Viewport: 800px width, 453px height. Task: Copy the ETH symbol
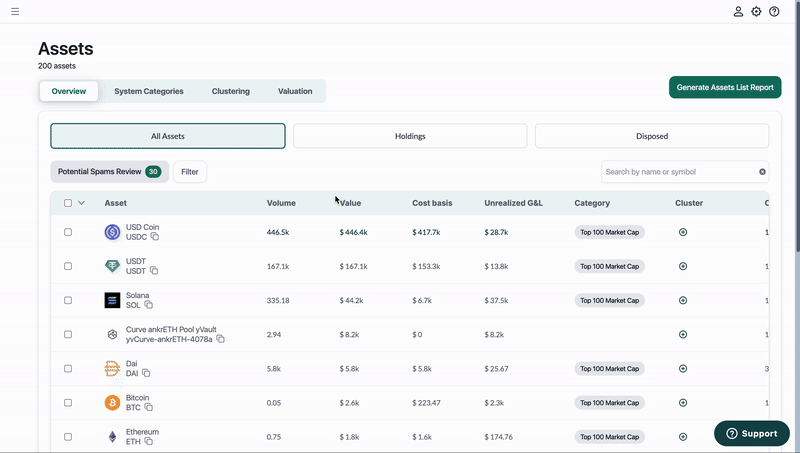click(148, 441)
